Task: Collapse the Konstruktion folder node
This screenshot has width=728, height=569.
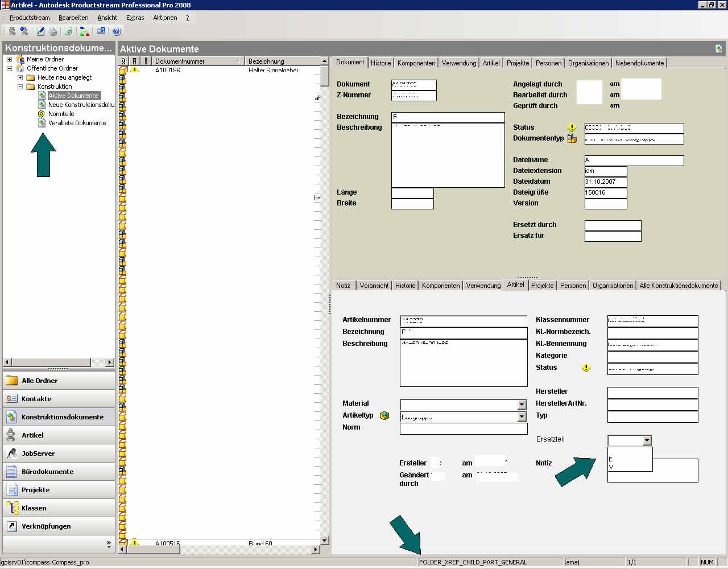Action: click(x=20, y=86)
